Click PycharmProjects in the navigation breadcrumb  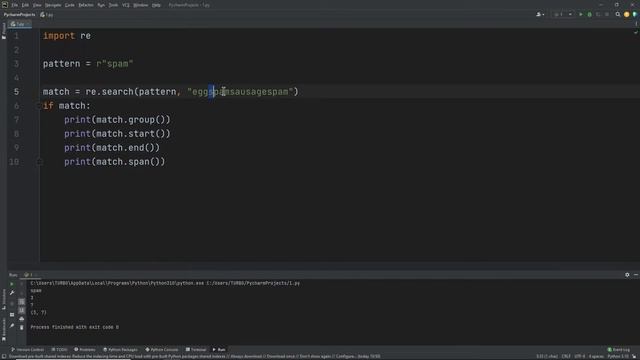(x=20, y=15)
